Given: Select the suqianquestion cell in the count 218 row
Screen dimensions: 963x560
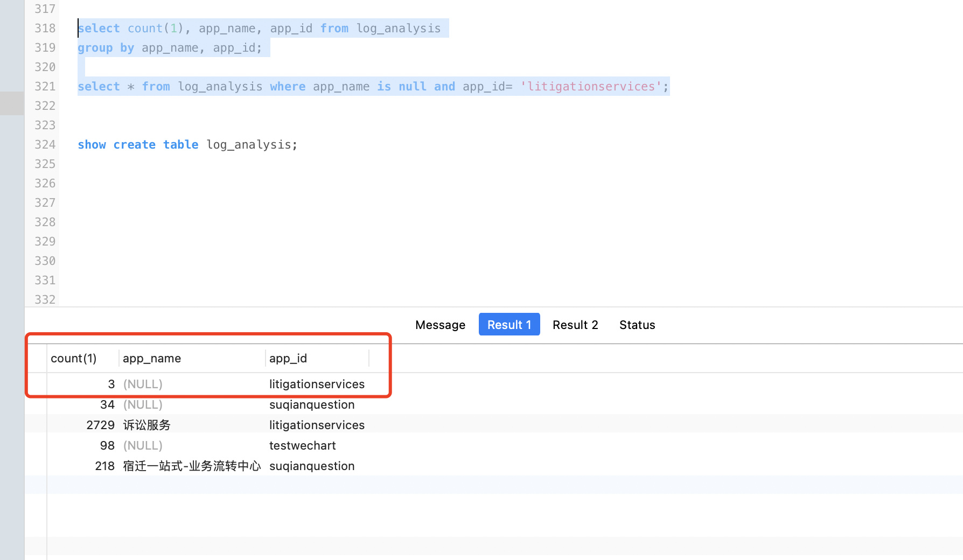Looking at the screenshot, I should (x=312, y=466).
